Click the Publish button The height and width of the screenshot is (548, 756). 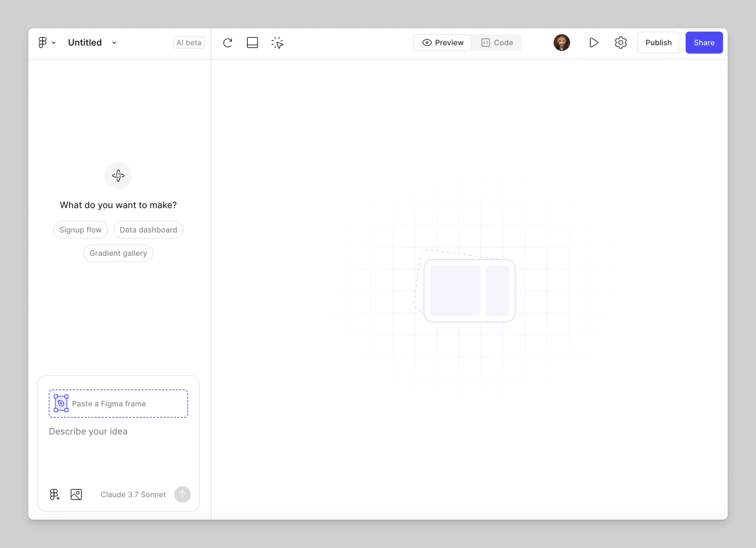click(x=659, y=43)
